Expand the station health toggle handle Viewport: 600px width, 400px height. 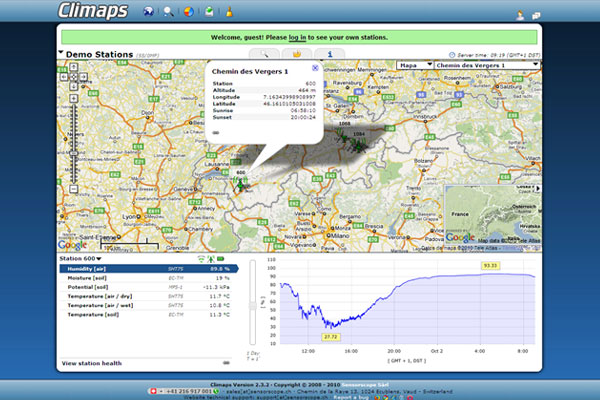tap(227, 362)
